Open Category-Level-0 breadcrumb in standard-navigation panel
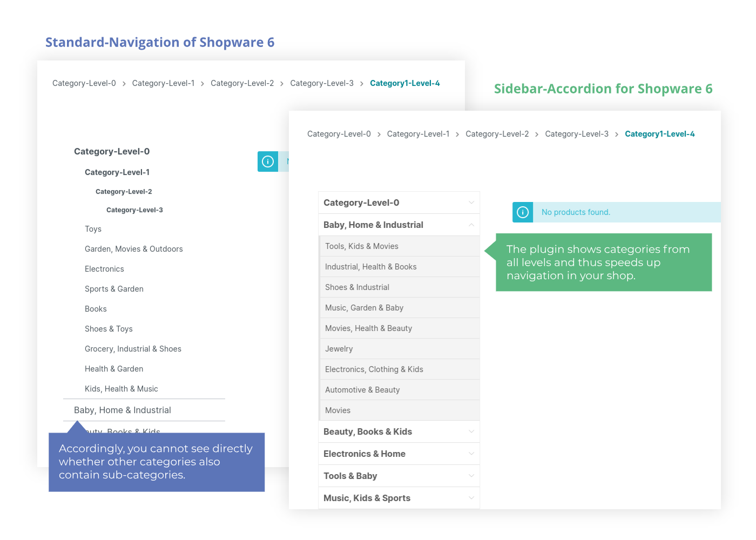This screenshot has width=756, height=540. click(84, 83)
